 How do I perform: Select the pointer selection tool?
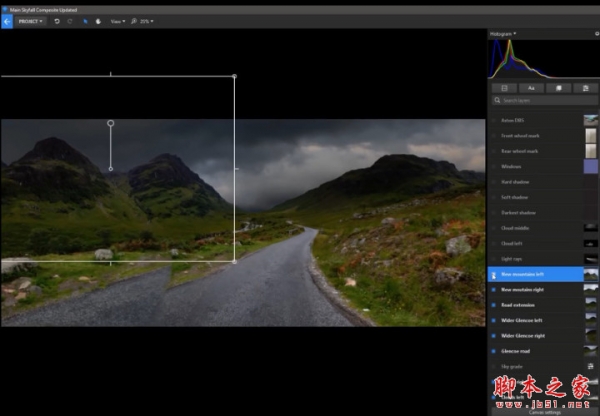pos(84,20)
